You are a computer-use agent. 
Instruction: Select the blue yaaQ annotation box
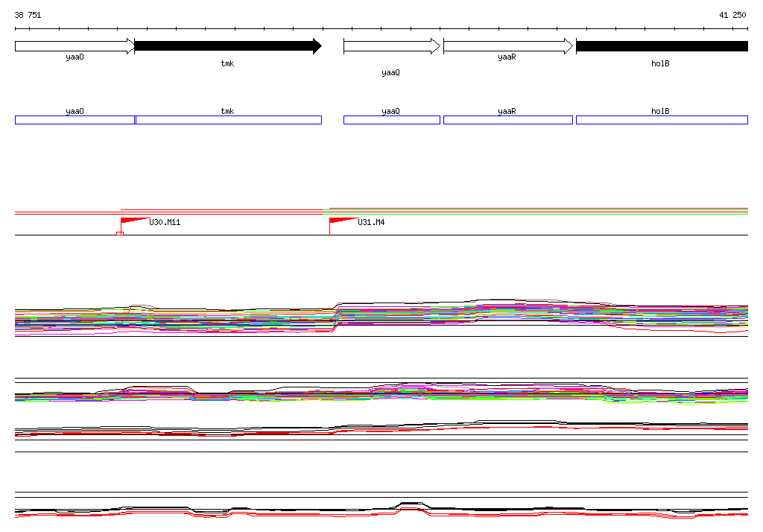click(x=392, y=120)
